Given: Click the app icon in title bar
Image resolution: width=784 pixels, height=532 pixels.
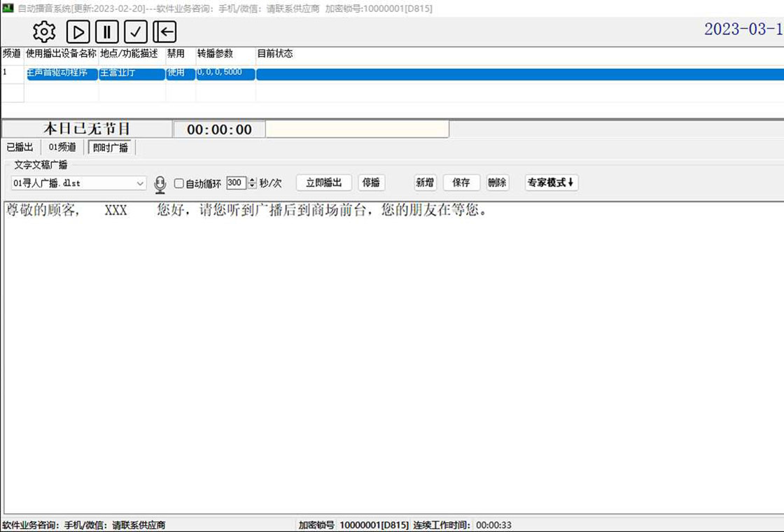Looking at the screenshot, I should [8, 8].
